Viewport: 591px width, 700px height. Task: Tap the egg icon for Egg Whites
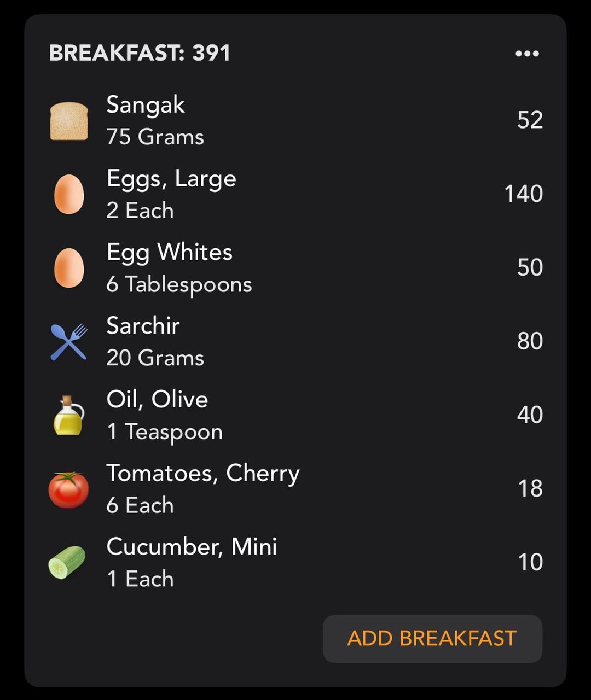pos(69,268)
